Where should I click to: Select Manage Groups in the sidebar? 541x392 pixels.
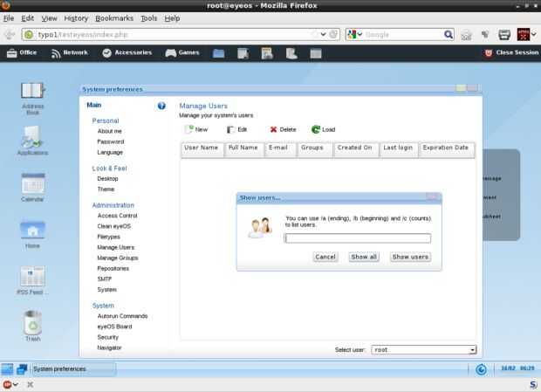(118, 258)
